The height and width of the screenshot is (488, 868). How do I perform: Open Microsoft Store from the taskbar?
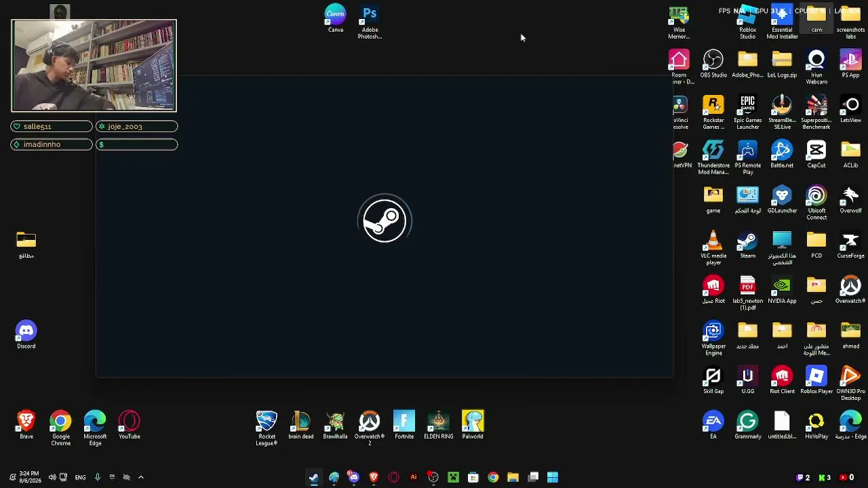(473, 477)
